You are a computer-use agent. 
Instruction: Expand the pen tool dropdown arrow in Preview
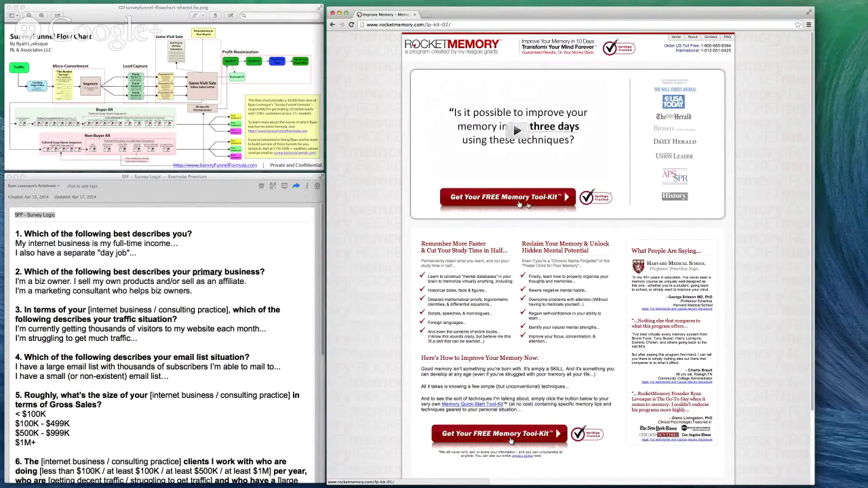pyautogui.click(x=203, y=15)
